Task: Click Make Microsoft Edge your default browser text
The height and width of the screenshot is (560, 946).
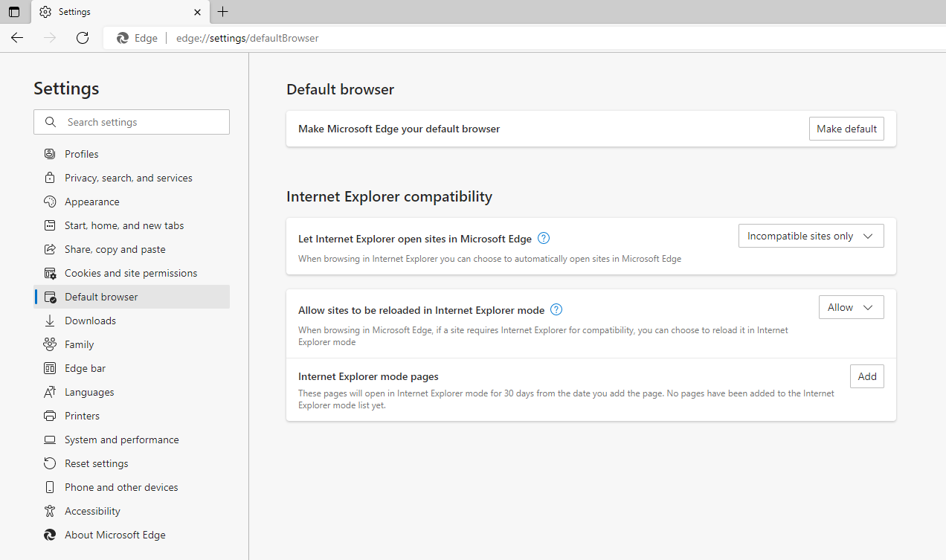Action: 399,129
